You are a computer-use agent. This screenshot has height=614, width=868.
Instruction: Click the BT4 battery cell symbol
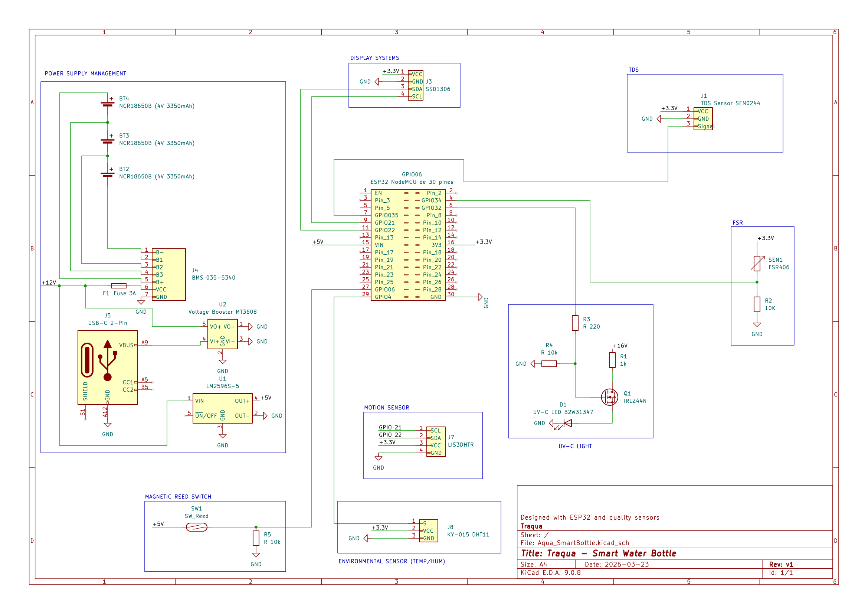tap(107, 104)
